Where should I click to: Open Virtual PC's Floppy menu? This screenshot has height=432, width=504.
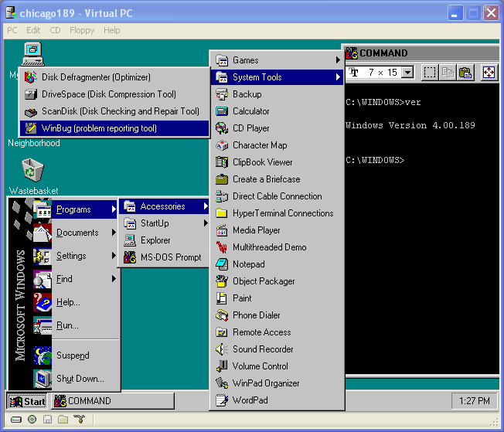click(x=82, y=30)
